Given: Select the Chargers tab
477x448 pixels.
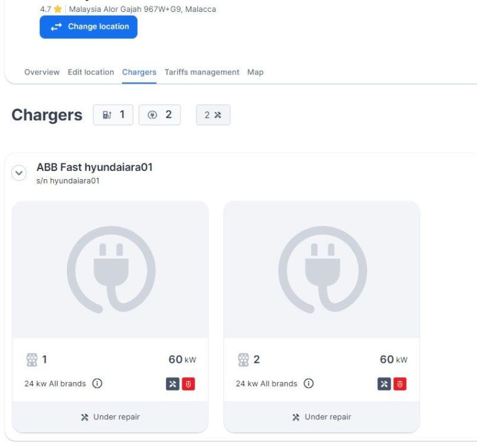Looking at the screenshot, I should pyautogui.click(x=139, y=72).
